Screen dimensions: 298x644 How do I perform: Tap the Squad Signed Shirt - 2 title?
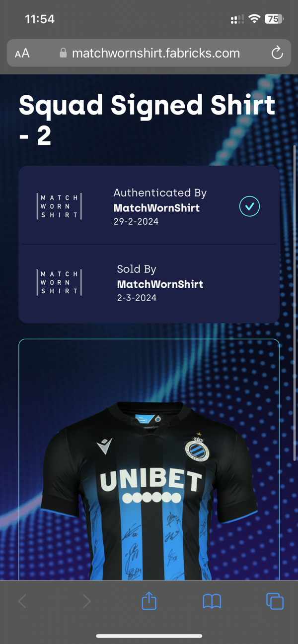pos(147,120)
